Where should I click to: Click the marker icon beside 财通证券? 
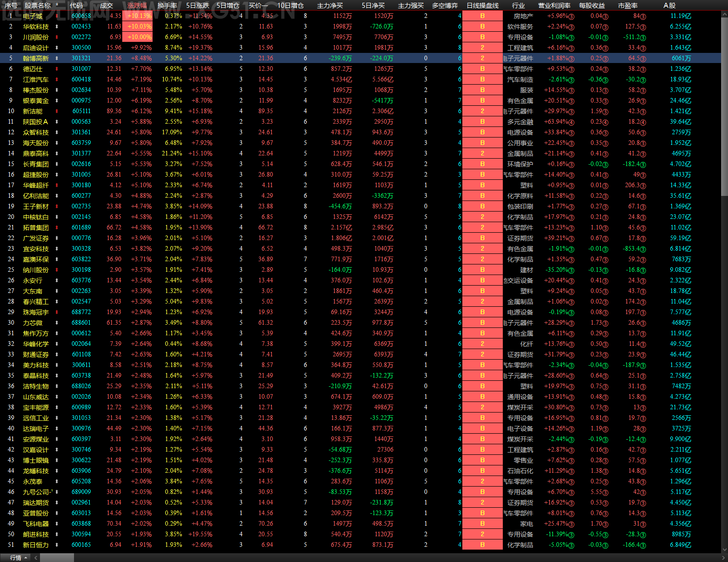tap(57, 355)
